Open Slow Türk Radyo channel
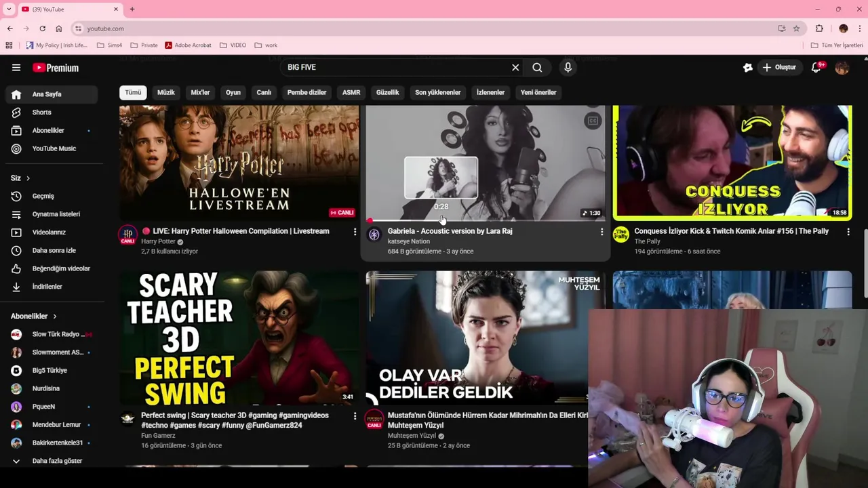Image resolution: width=868 pixels, height=488 pixels. [x=52, y=334]
